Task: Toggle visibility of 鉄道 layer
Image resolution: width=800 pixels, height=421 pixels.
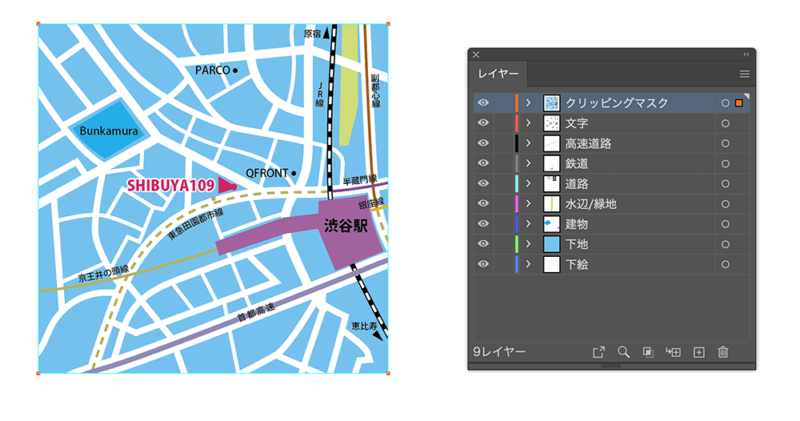Action: (483, 163)
